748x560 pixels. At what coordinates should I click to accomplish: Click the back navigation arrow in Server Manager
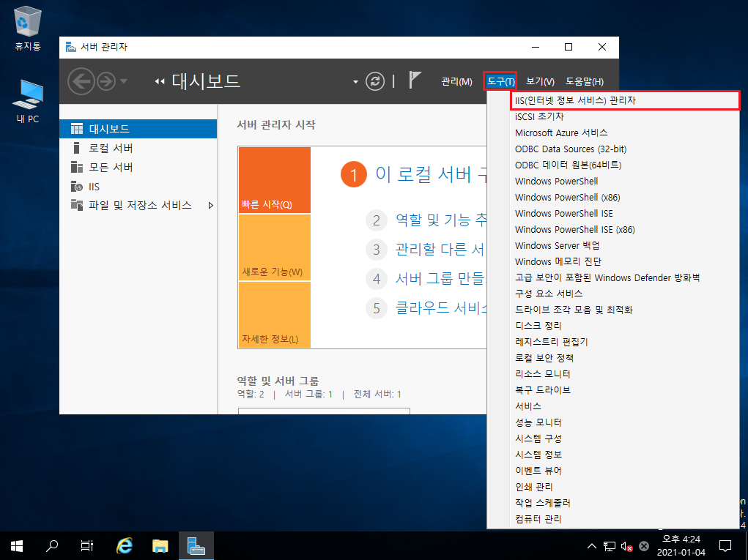[81, 81]
